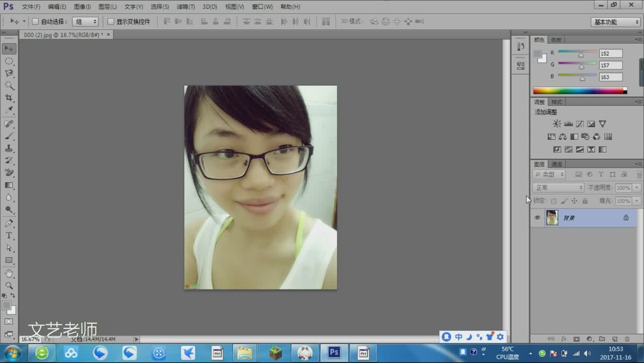Toggle the 显示变换控件 checkbox

tap(111, 22)
